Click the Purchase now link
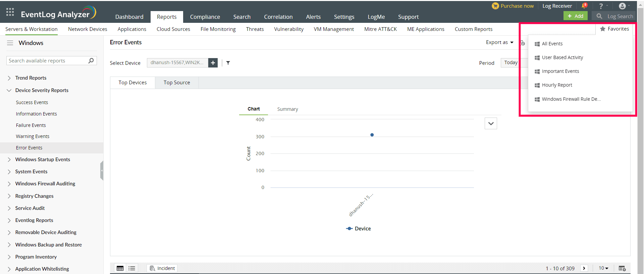Image resolution: width=644 pixels, height=274 pixels. pos(517,6)
